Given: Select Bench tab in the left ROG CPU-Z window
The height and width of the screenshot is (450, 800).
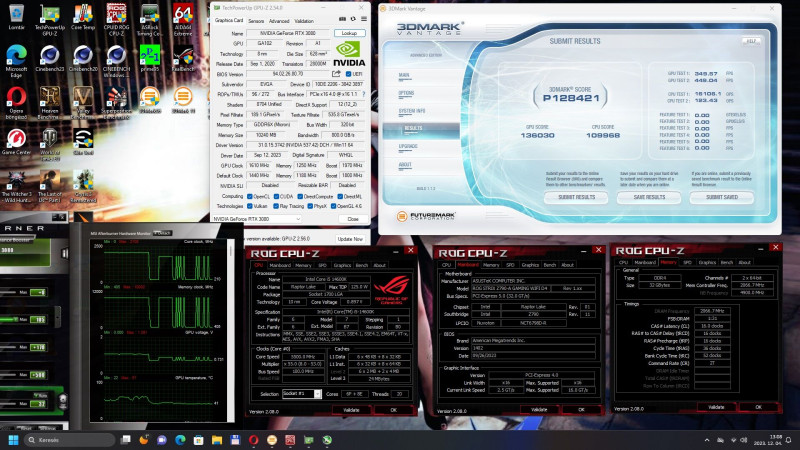Looking at the screenshot, I should coord(362,265).
